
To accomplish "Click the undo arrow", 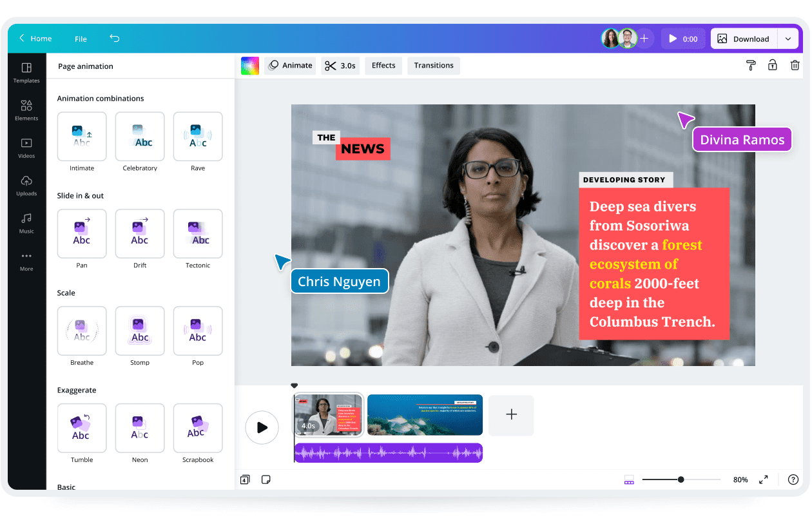I will point(115,39).
